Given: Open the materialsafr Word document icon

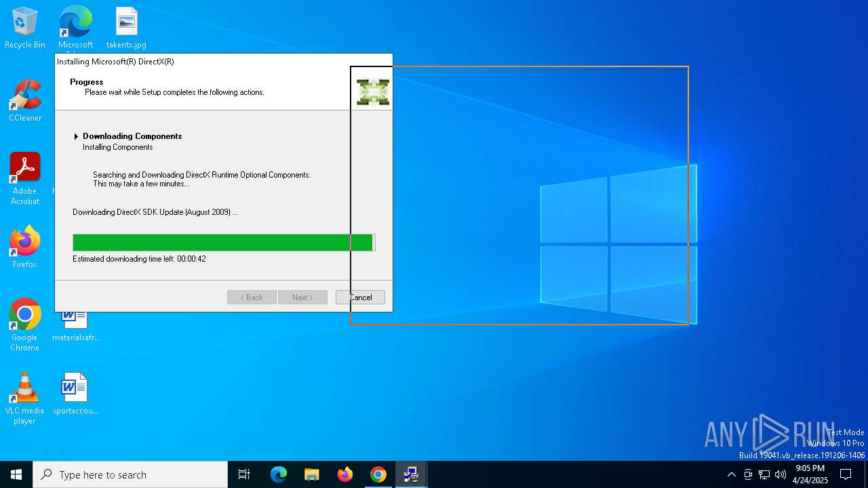Looking at the screenshot, I should pyautogui.click(x=75, y=327).
